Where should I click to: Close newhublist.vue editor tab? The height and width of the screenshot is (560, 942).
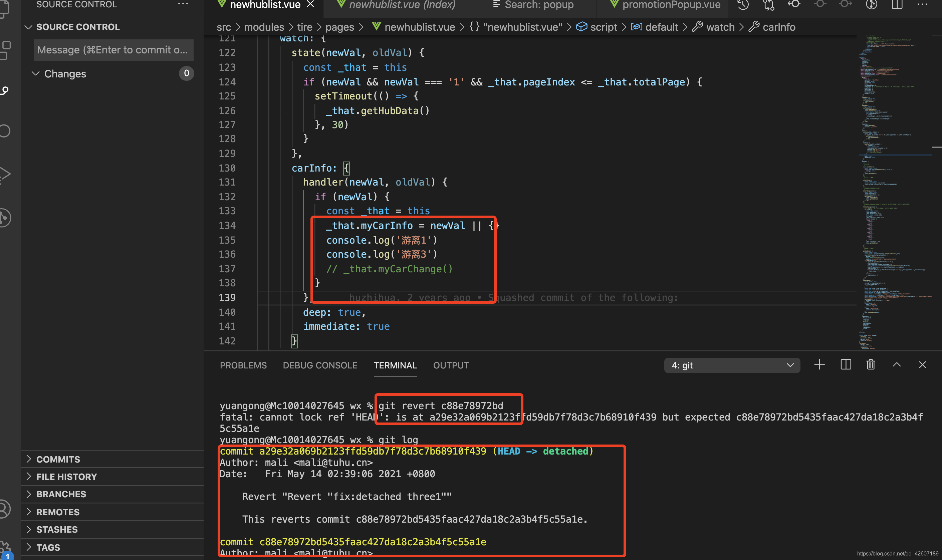[310, 5]
